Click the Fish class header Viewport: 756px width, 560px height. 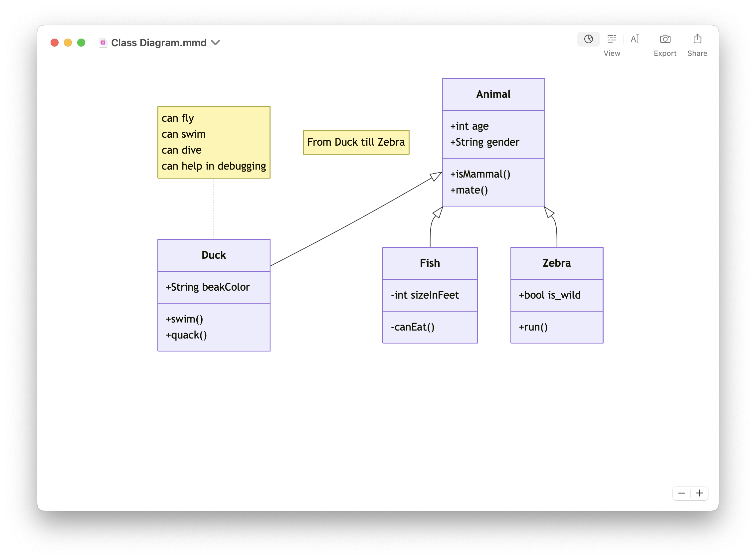pyautogui.click(x=430, y=263)
